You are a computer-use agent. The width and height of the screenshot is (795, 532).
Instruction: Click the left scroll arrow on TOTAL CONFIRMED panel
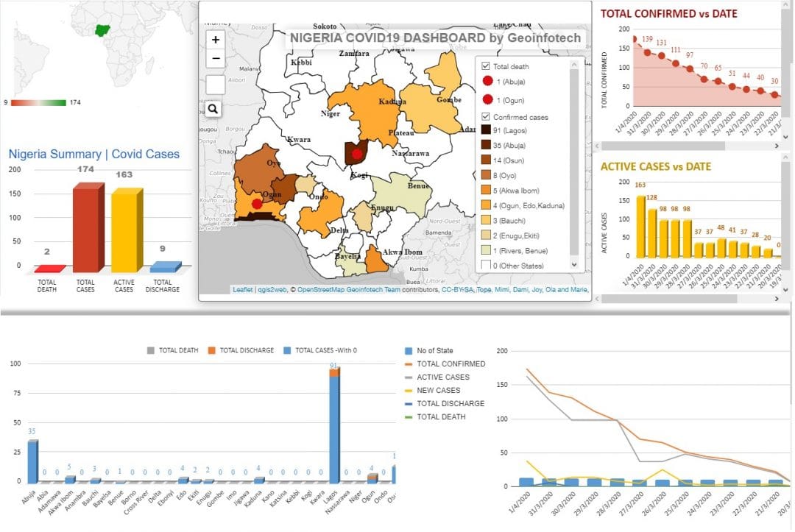click(x=598, y=146)
